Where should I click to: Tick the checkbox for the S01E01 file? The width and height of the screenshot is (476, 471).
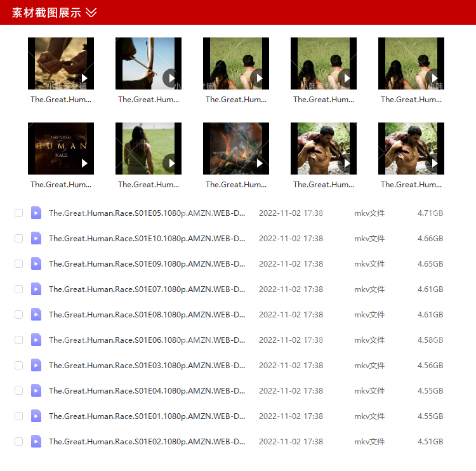[x=18, y=416]
